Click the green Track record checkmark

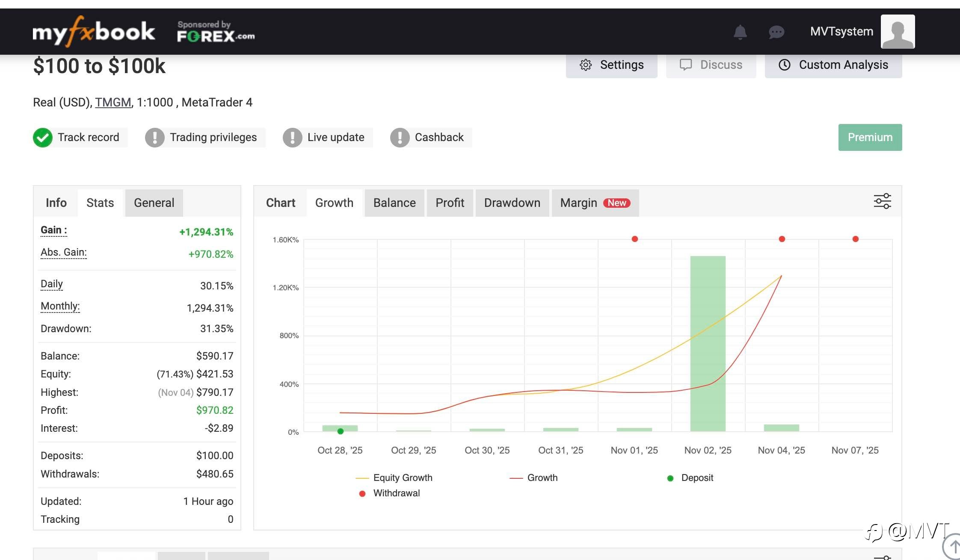point(43,138)
